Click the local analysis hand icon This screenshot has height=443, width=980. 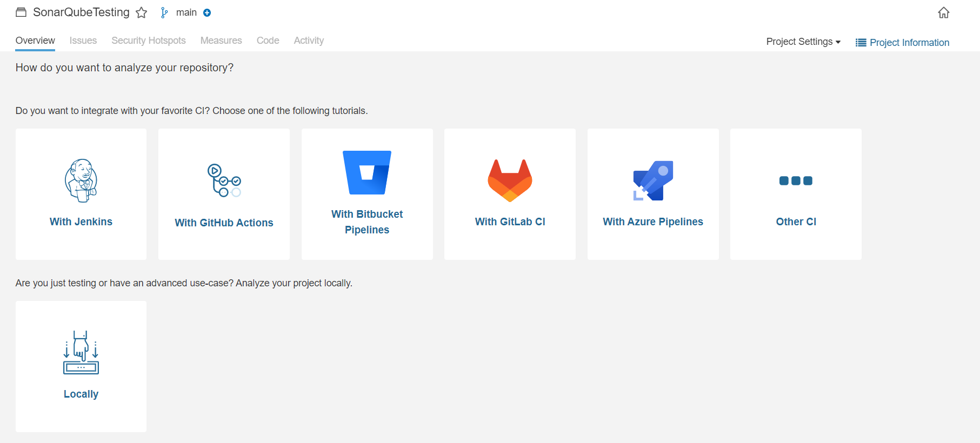[x=81, y=352]
